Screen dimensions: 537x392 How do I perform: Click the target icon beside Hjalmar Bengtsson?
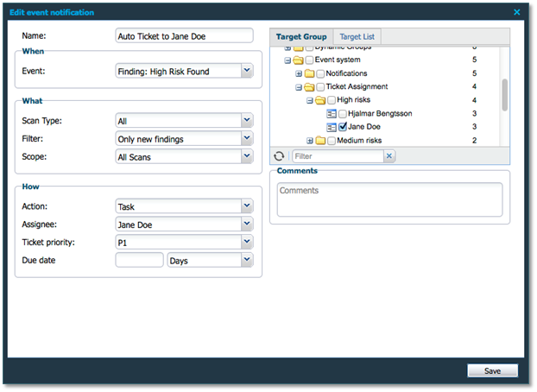pyautogui.click(x=332, y=114)
